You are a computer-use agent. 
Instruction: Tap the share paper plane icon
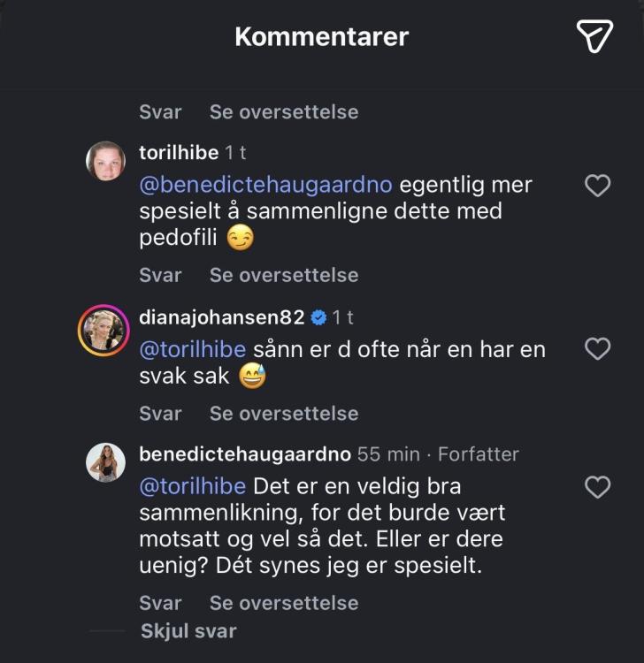tap(594, 35)
